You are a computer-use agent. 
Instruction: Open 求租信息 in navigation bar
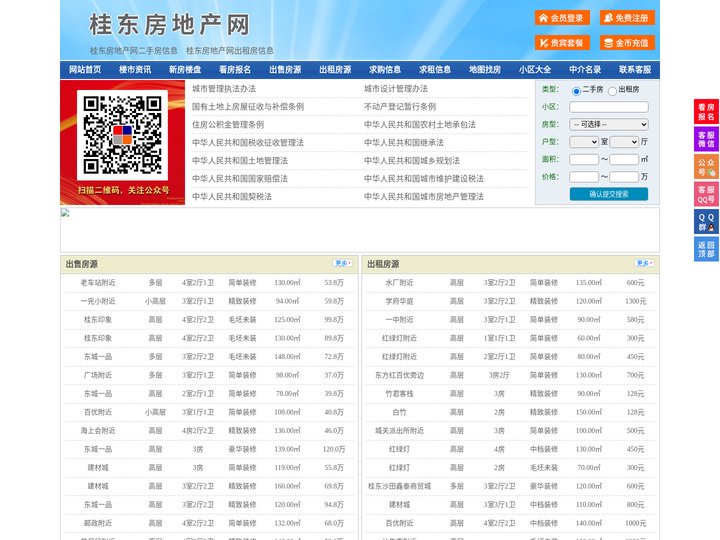click(435, 69)
